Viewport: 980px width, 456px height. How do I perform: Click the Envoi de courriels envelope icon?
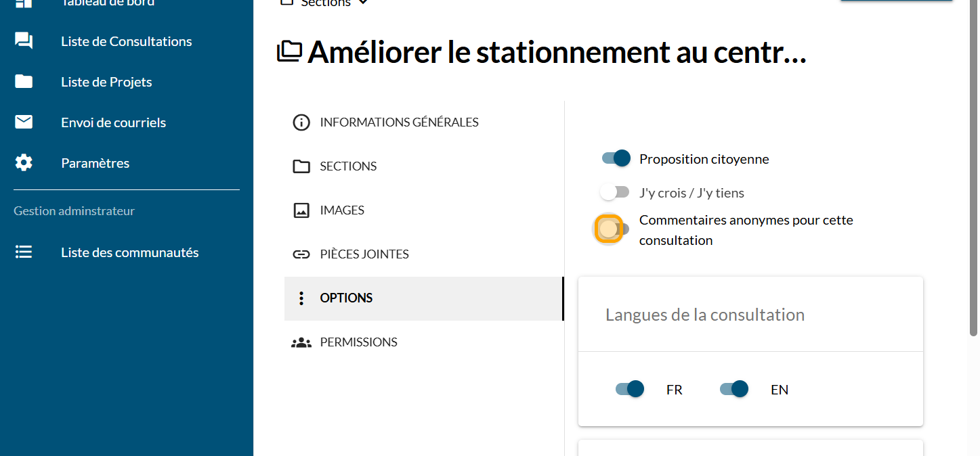pos(24,122)
